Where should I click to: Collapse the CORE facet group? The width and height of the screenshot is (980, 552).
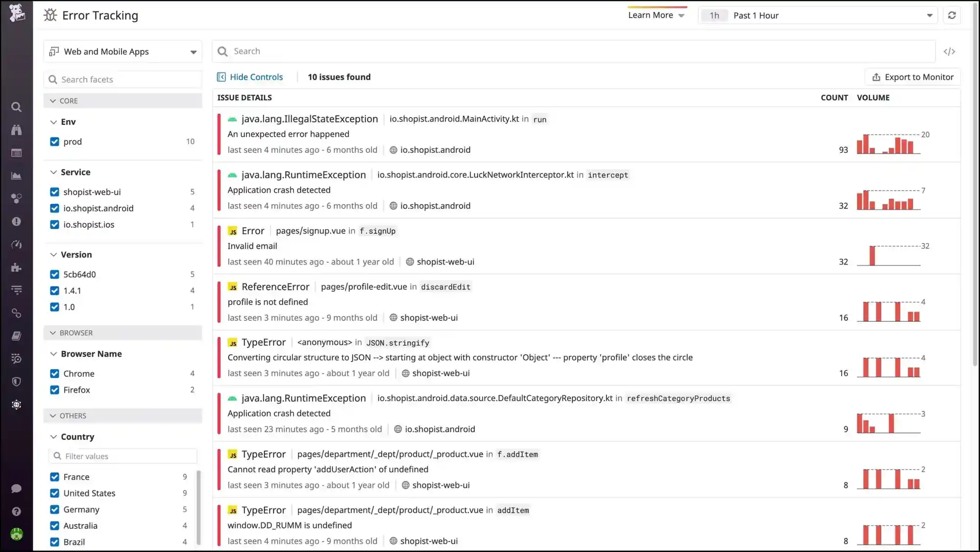point(122,100)
